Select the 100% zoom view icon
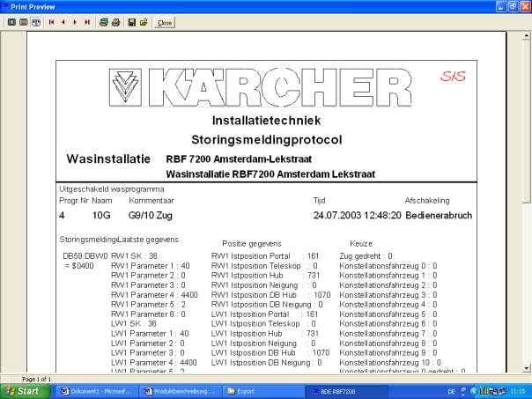Screen dimensions: 532x399 pos(24,22)
